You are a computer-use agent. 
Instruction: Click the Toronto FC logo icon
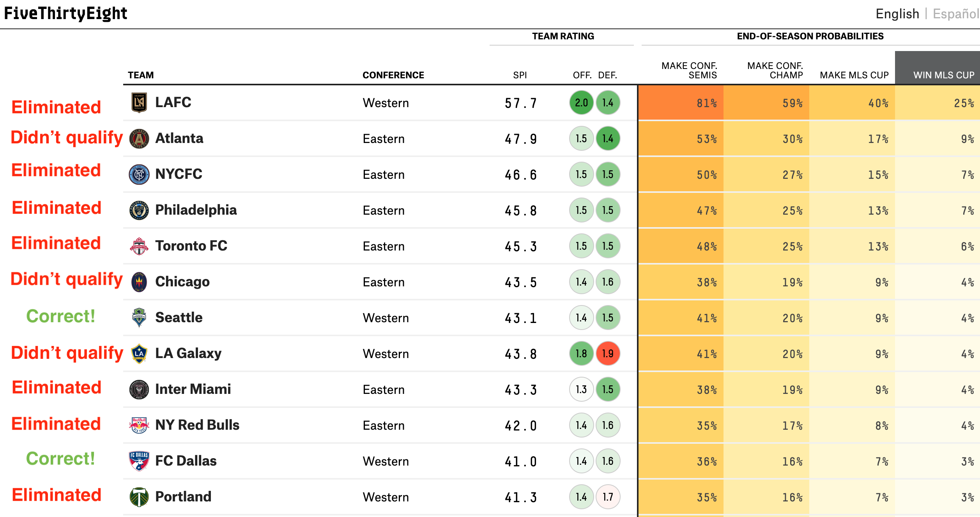(x=139, y=246)
